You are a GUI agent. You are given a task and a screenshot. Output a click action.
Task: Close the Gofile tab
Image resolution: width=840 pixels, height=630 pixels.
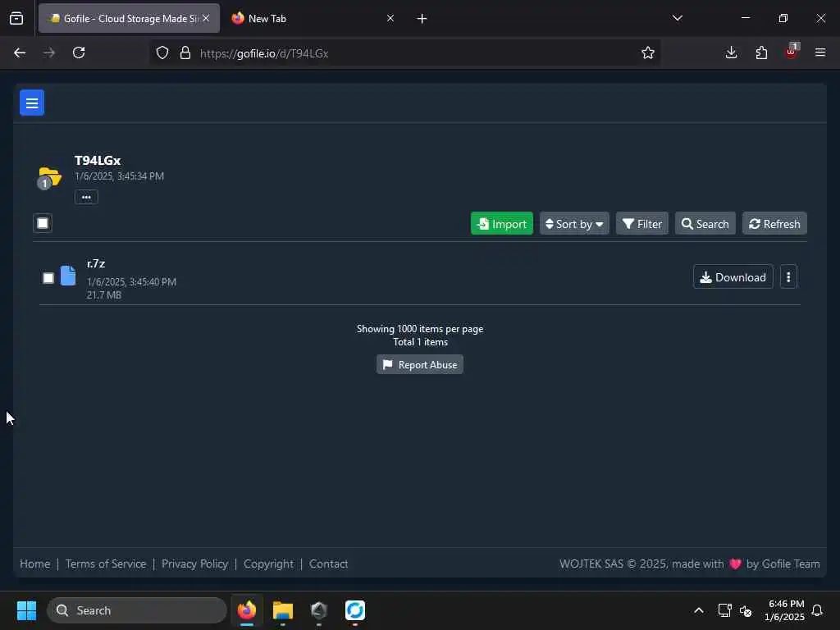[206, 18]
